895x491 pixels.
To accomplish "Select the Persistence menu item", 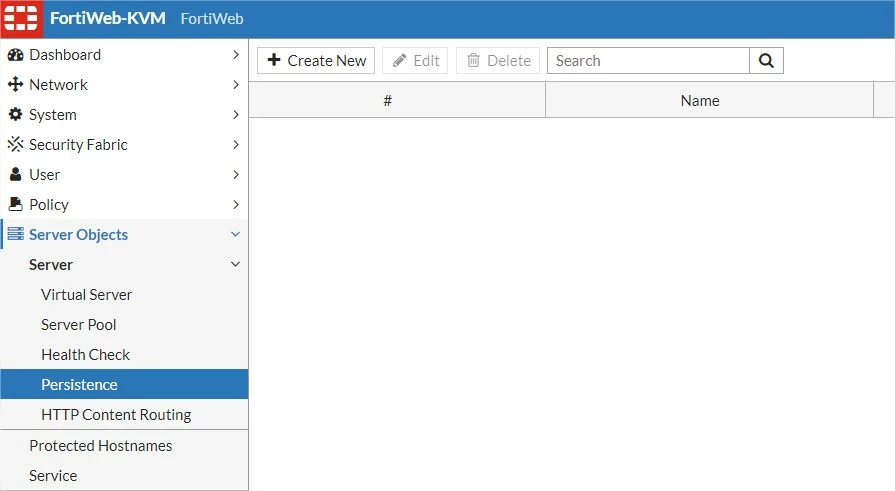I will pyautogui.click(x=124, y=384).
